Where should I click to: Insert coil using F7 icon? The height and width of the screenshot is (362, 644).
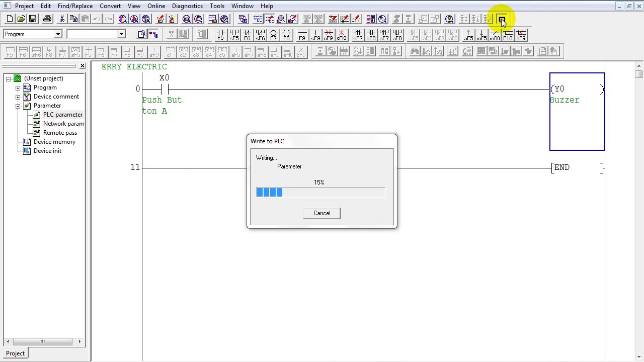pos(273,35)
